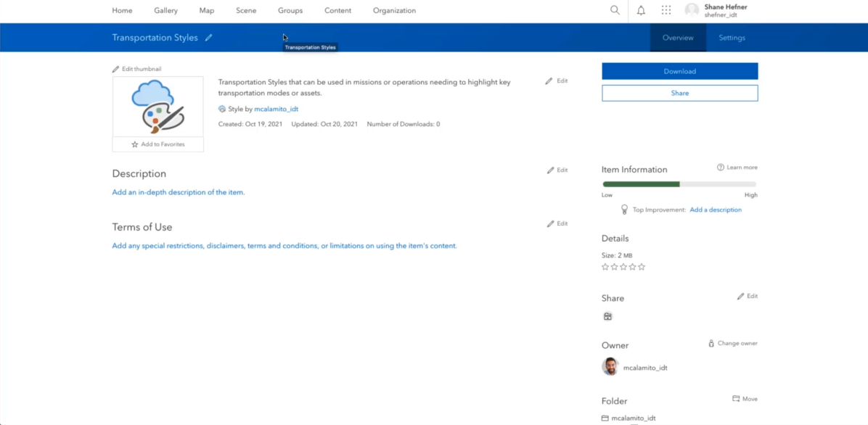The height and width of the screenshot is (425, 868).
Task: Click lightbulb Top Improvement icon
Action: tap(624, 210)
